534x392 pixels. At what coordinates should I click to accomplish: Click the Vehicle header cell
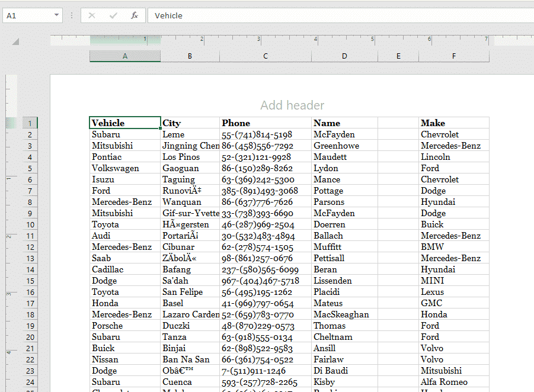click(x=125, y=123)
